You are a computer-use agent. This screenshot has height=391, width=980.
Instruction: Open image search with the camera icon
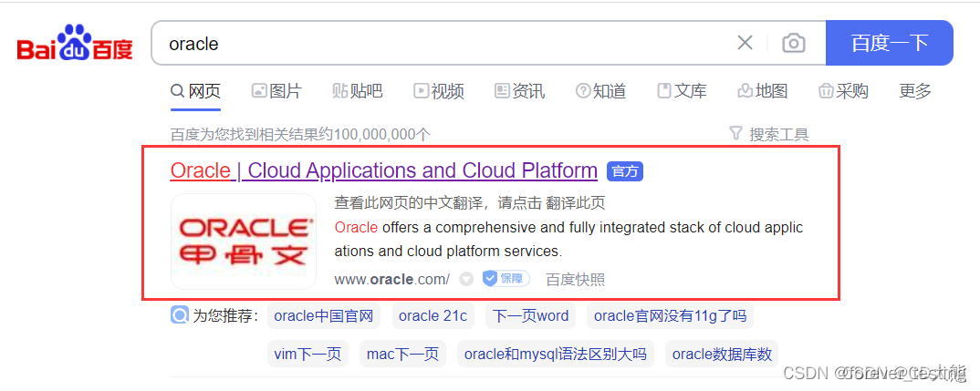tap(793, 43)
